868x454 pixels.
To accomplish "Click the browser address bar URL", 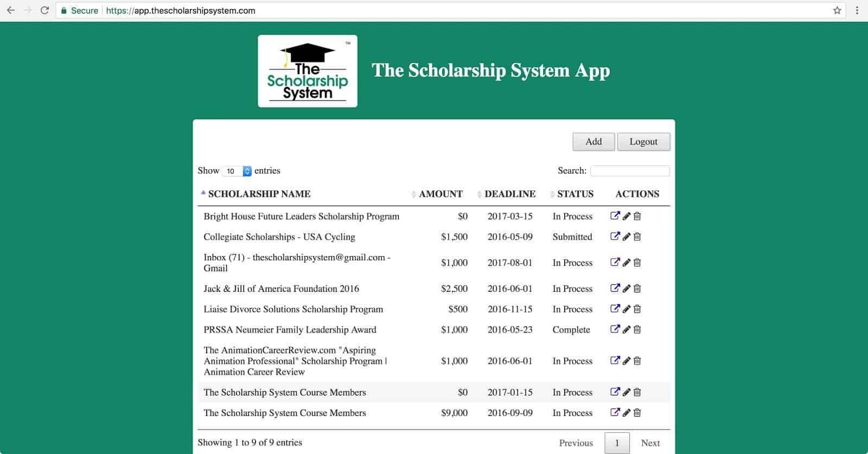I will [181, 10].
